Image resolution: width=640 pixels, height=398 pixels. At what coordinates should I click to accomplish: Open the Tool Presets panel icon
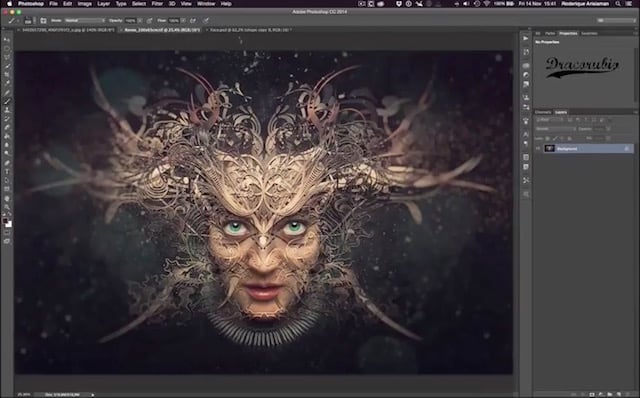526,180
